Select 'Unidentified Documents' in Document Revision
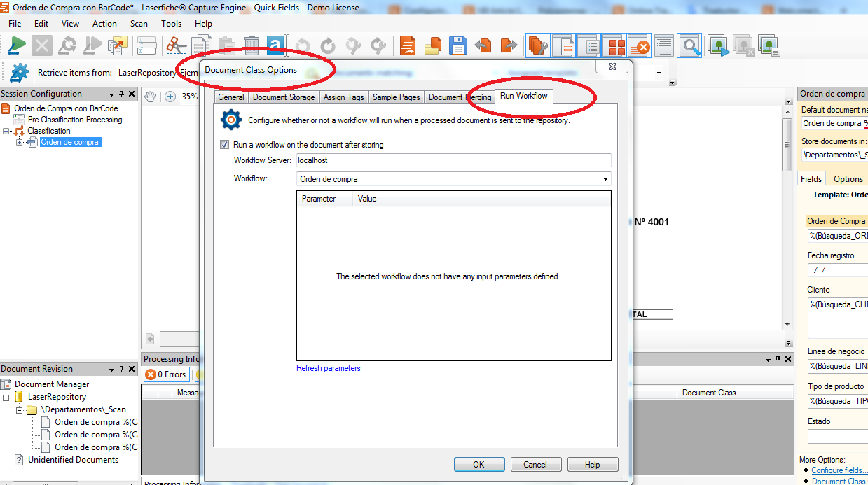868x485 pixels. pyautogui.click(x=73, y=460)
